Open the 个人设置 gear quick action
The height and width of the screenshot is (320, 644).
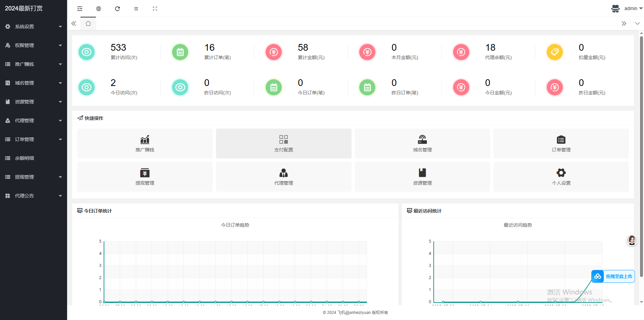pos(561,177)
